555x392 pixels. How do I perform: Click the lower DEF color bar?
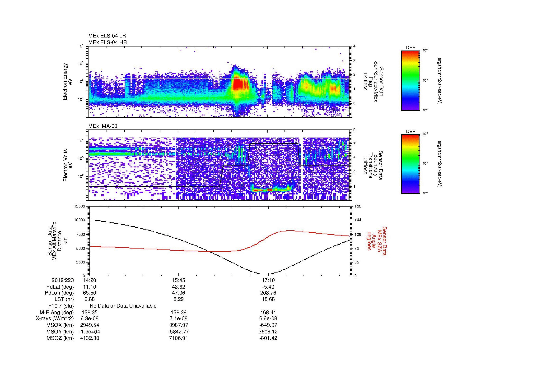tap(410, 164)
